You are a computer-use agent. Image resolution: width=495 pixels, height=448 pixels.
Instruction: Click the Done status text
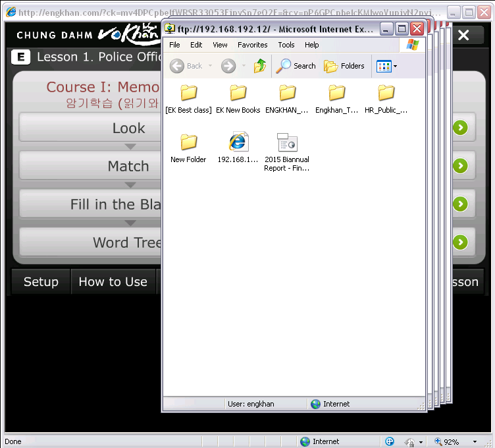point(13,441)
